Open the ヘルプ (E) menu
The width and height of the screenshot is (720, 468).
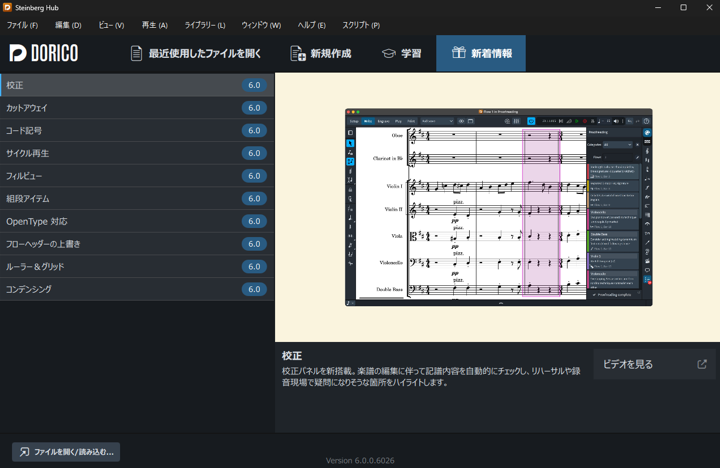click(x=311, y=25)
